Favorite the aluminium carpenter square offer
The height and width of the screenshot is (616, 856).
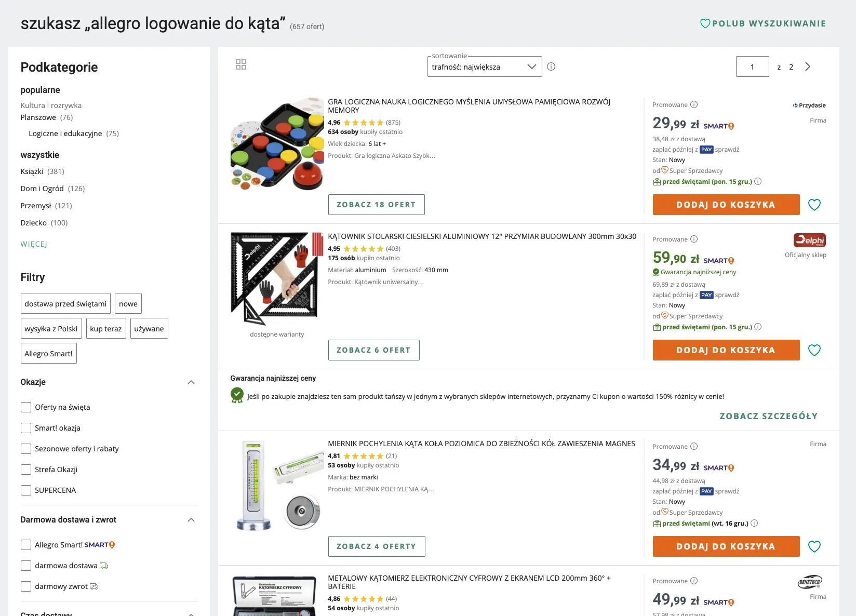click(x=814, y=350)
